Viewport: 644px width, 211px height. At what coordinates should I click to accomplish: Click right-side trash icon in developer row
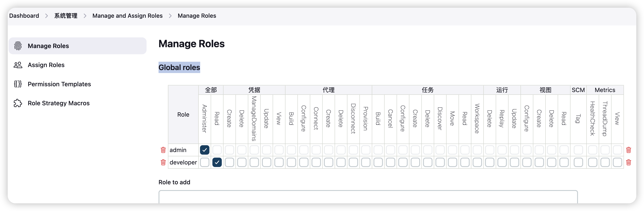click(x=628, y=162)
